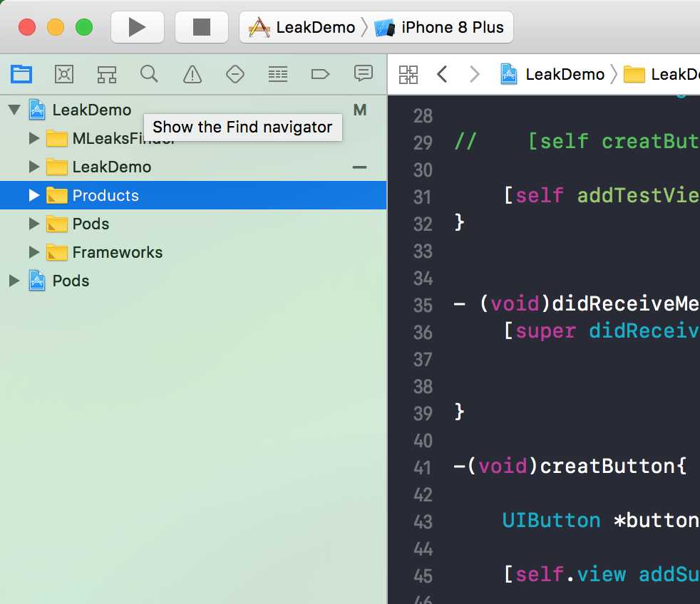Click the self.view addSubview line
This screenshot has width=700, height=604.
coord(602,575)
